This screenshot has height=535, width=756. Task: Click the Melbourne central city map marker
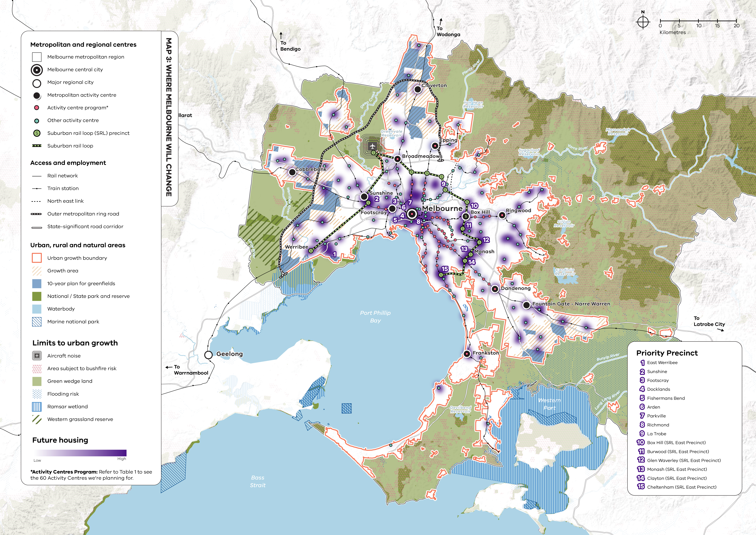tap(412, 214)
